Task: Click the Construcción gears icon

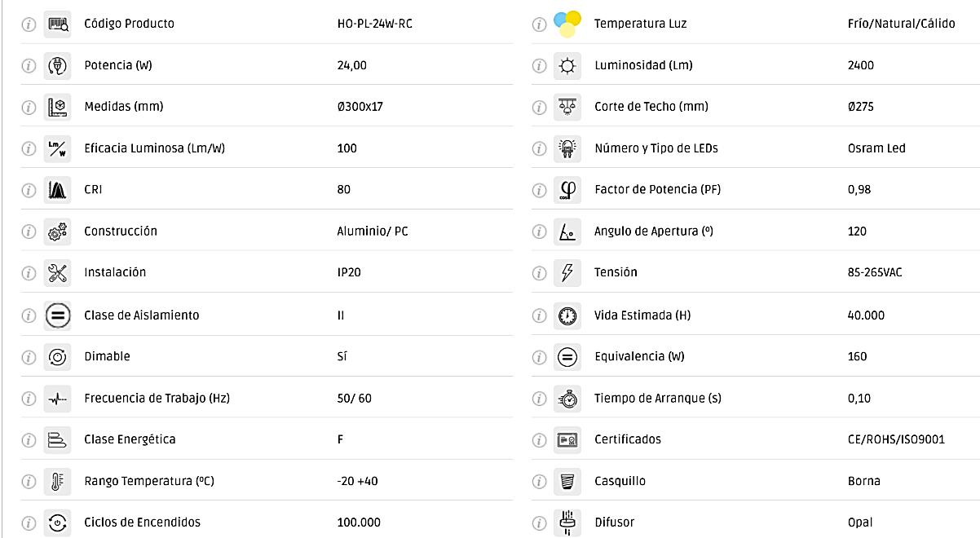Action: click(x=57, y=232)
